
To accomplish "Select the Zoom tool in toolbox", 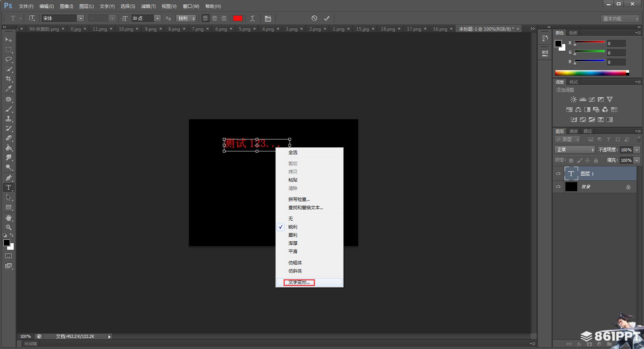I will point(9,227).
